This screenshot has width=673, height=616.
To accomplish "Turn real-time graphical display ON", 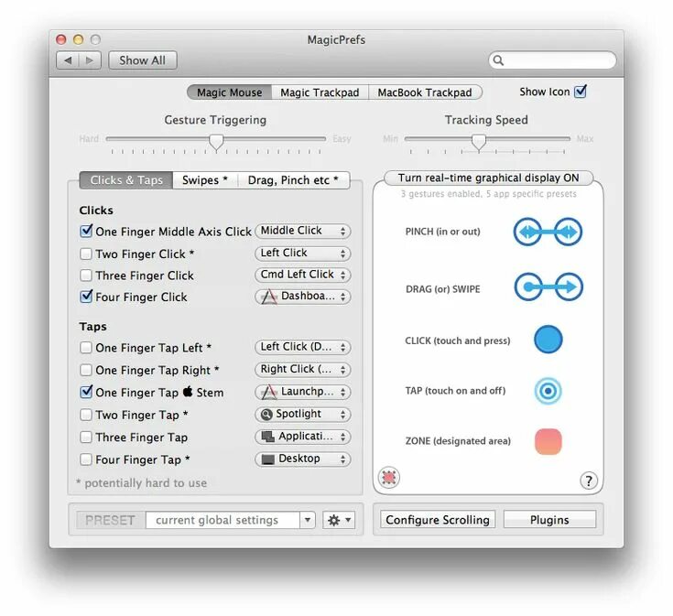I will [488, 178].
